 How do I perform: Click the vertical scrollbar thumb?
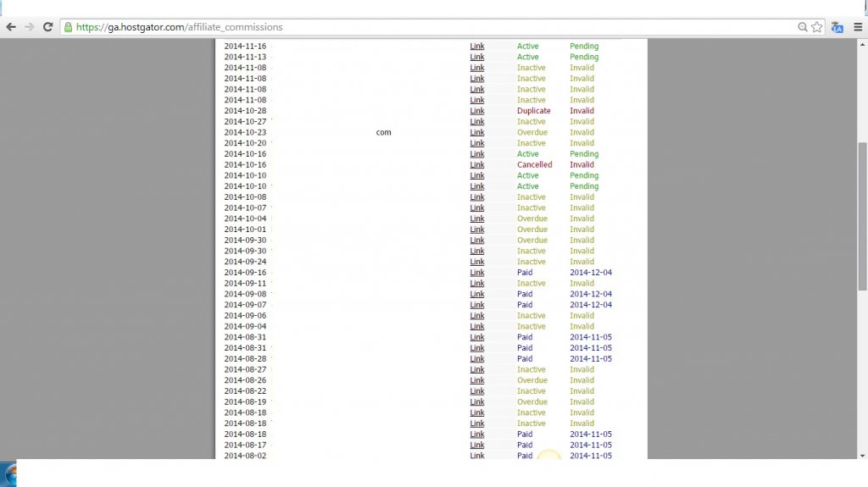coord(862,216)
